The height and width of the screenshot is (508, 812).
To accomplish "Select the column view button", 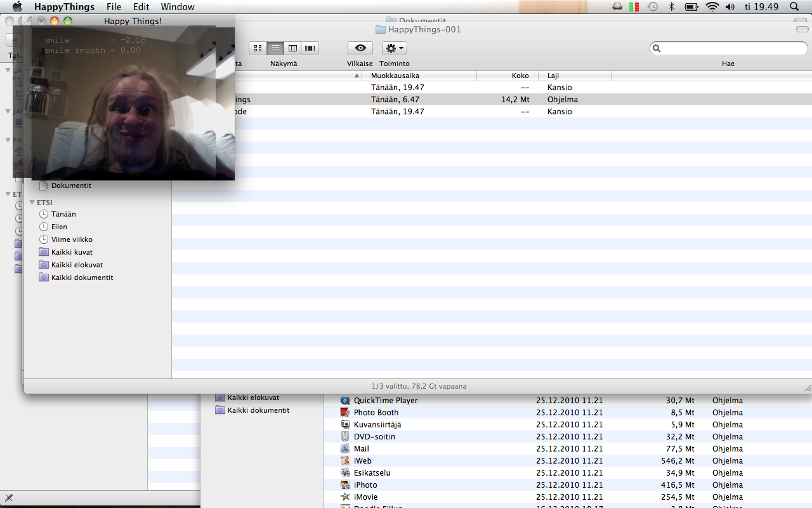I will pyautogui.click(x=292, y=48).
